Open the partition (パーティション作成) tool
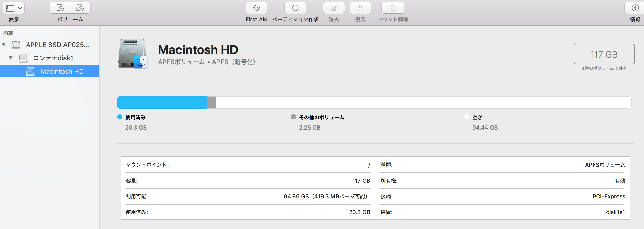The image size is (644, 229). pyautogui.click(x=295, y=8)
